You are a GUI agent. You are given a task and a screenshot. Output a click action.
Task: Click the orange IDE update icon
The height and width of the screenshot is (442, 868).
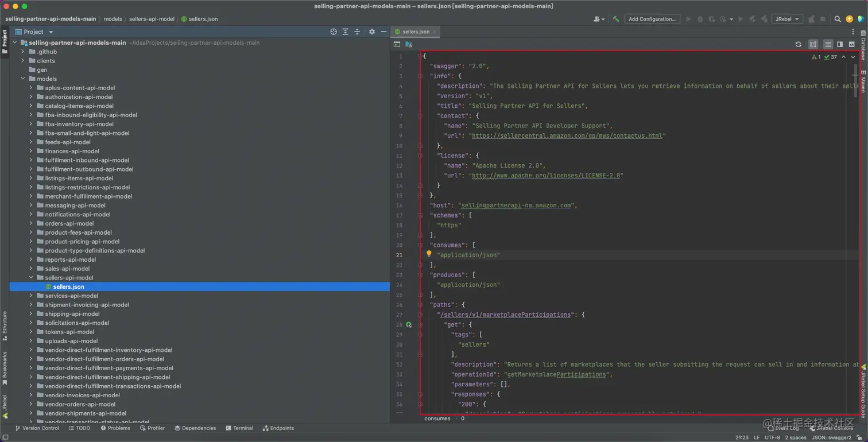tap(849, 19)
